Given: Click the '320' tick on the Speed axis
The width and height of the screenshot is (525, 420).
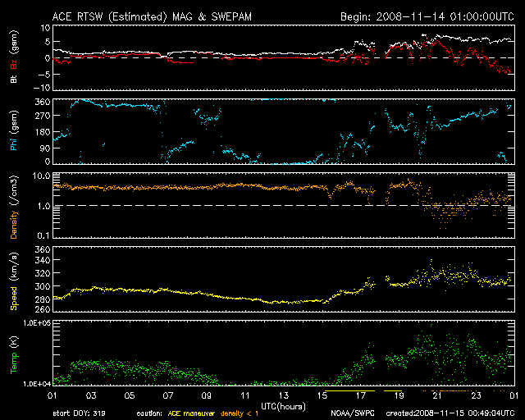Looking at the screenshot, I should click(x=43, y=273).
